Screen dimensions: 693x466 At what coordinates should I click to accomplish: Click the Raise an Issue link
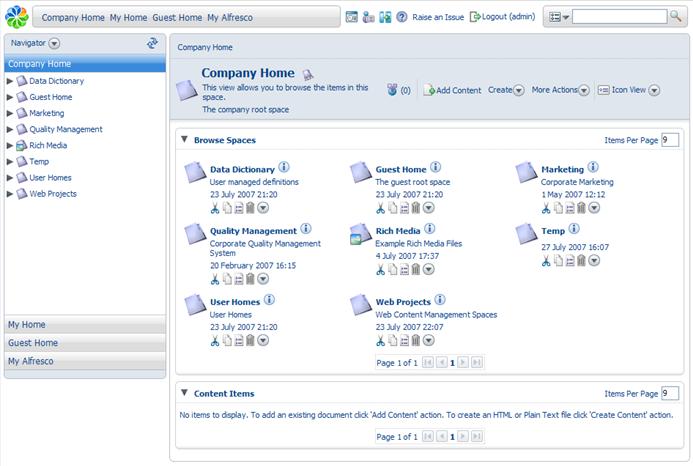[x=438, y=17]
